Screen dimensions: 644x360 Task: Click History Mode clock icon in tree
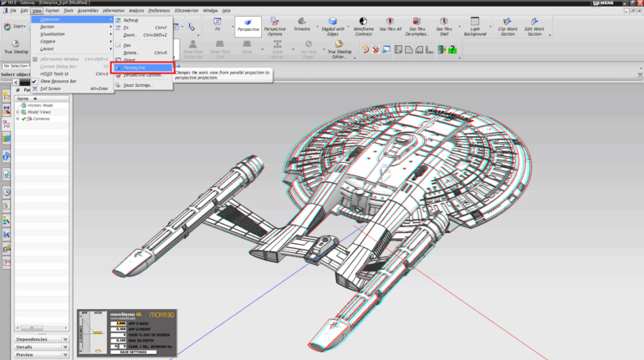(x=23, y=105)
